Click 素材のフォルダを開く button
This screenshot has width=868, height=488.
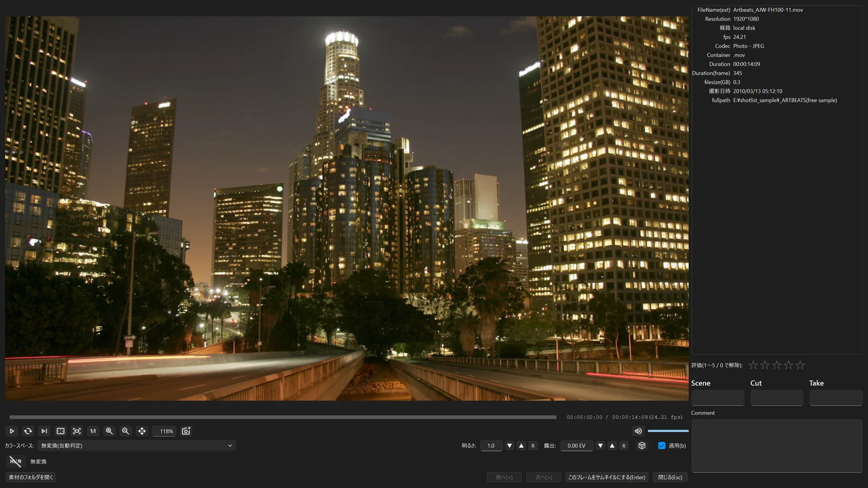point(30,477)
